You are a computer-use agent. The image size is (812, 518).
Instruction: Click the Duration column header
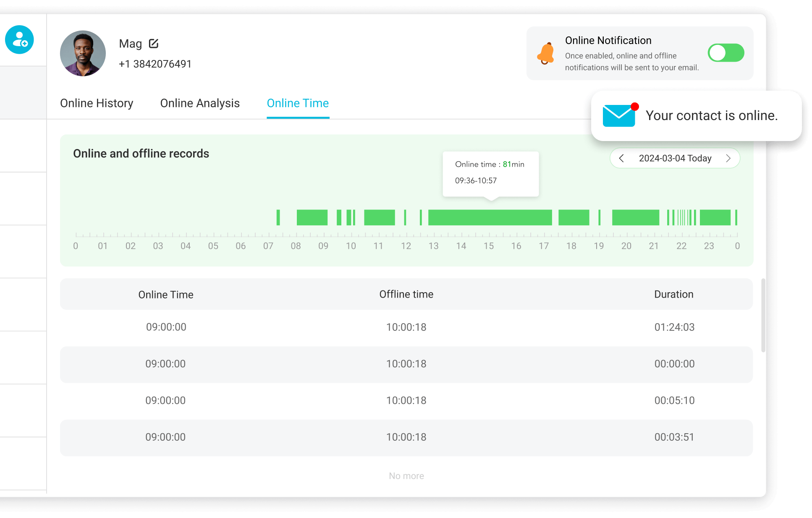coord(674,294)
